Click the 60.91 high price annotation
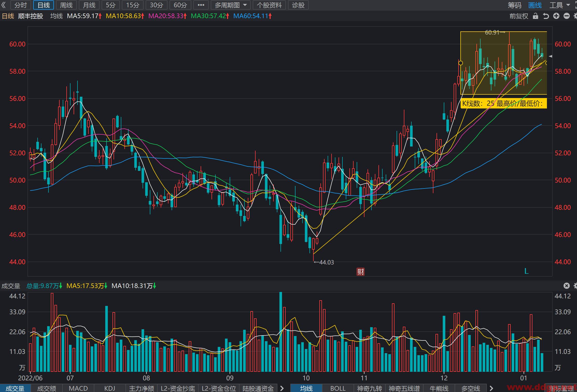The width and height of the screenshot is (577, 392). pyautogui.click(x=495, y=32)
